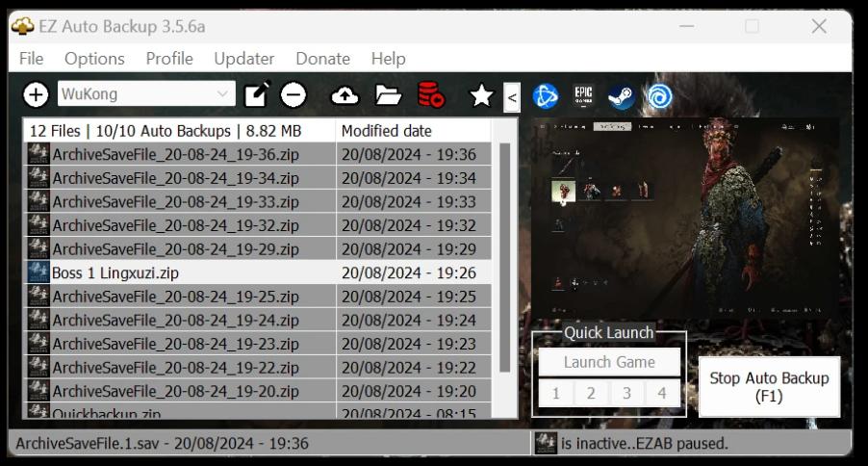Image resolution: width=868 pixels, height=466 pixels.
Task: Select ArchiveSaveFile_20-08-24_19-25.zip
Action: point(259,297)
